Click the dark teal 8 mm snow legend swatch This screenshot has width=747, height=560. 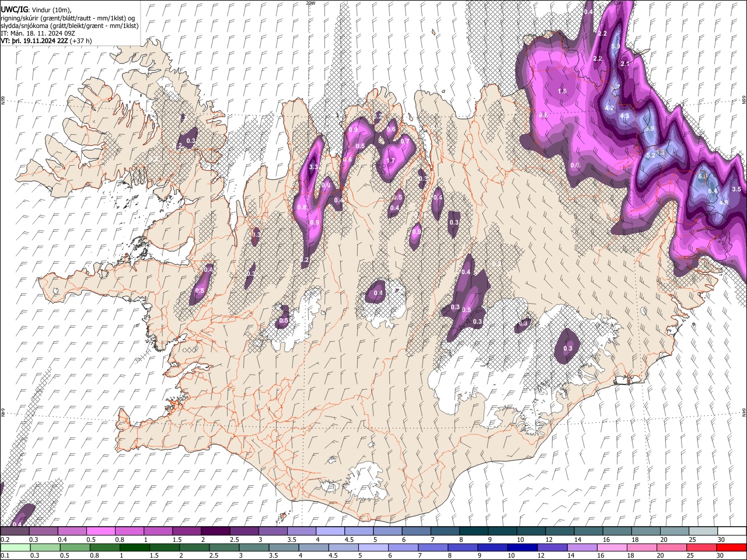pyautogui.click(x=473, y=531)
